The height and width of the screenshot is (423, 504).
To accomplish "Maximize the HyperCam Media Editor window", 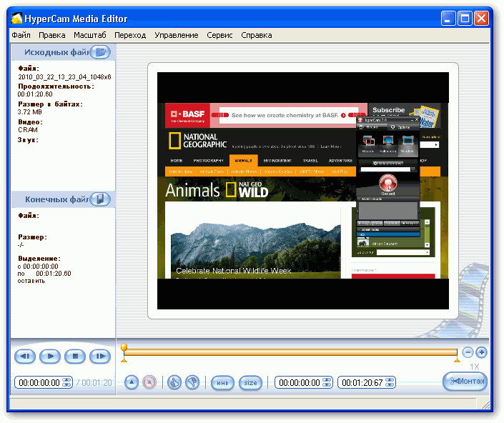I will pos(465,19).
